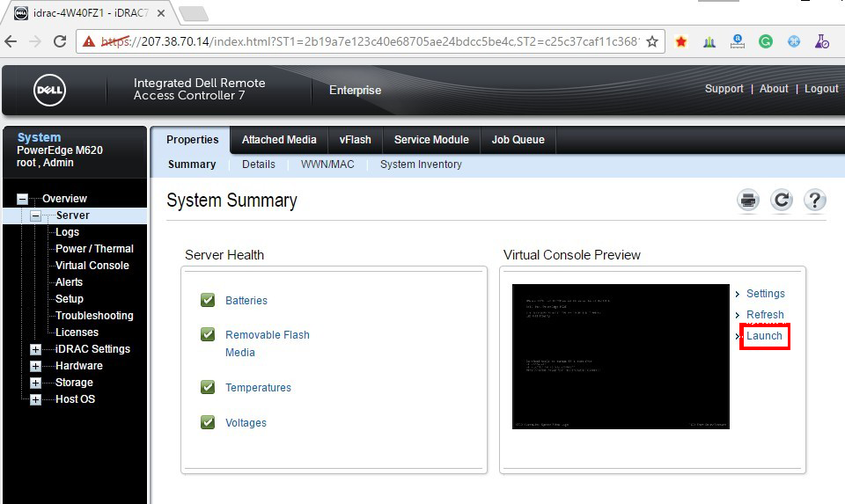Open Logs in the navigation tree

click(68, 232)
